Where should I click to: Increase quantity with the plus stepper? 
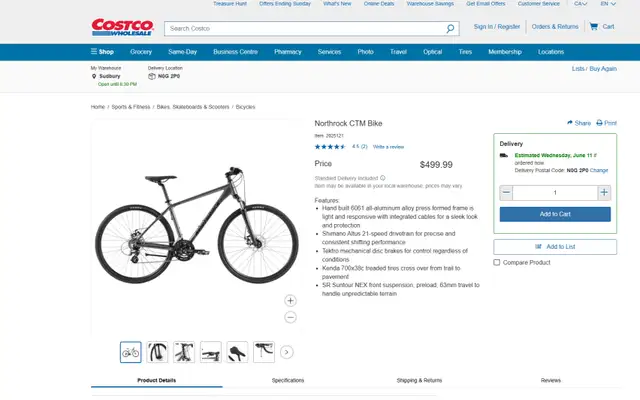[604, 193]
